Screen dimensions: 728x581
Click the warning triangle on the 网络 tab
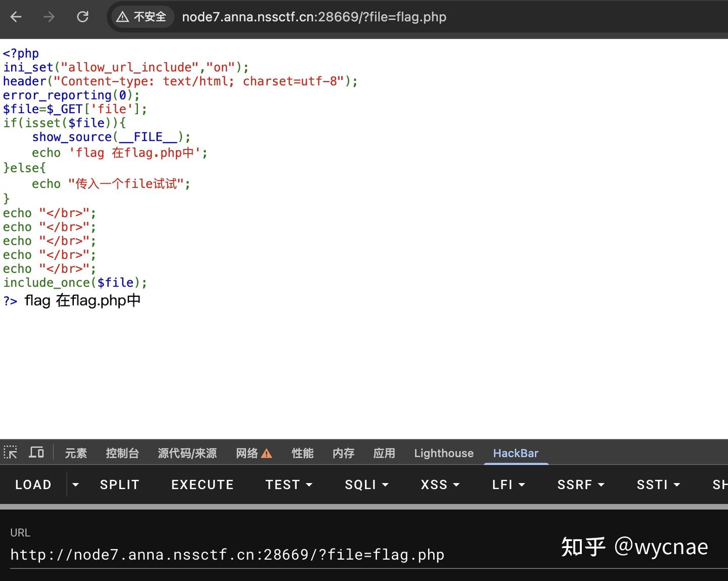[267, 453]
